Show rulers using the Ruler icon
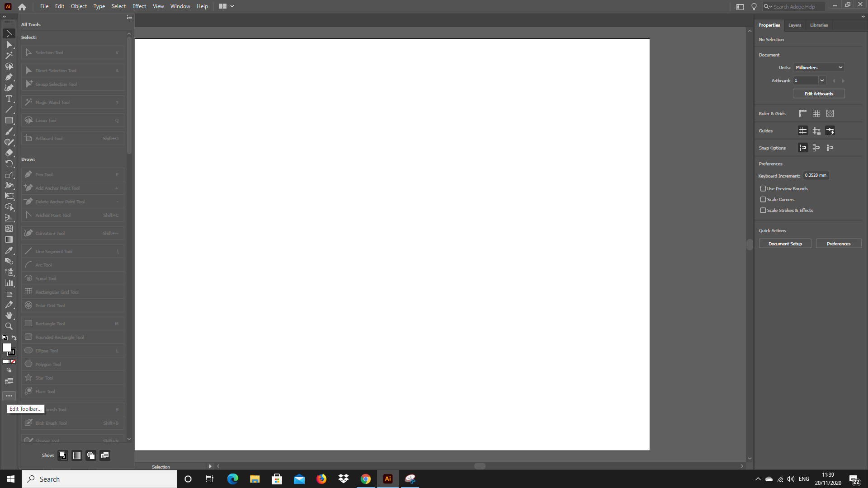This screenshot has width=868, height=488. [803, 113]
